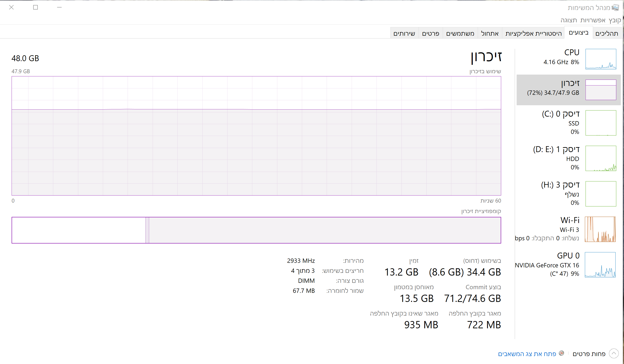The image size is (624, 364).
Task: Open the קובץ menu
Action: (615, 20)
